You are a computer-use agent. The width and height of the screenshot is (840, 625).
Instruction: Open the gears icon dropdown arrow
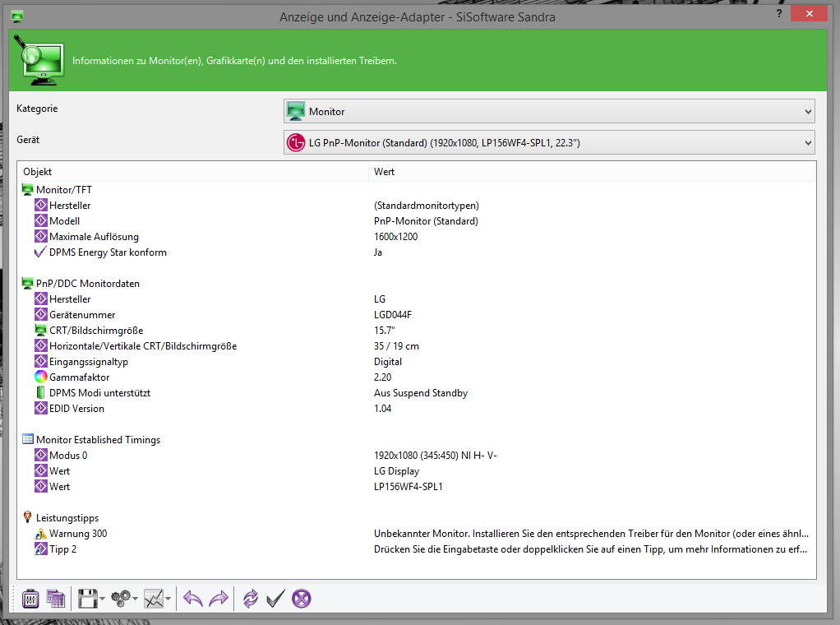(135, 599)
